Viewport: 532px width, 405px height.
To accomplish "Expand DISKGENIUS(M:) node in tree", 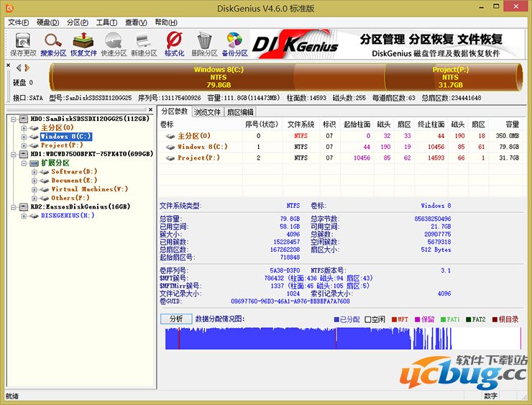I will coord(24,216).
